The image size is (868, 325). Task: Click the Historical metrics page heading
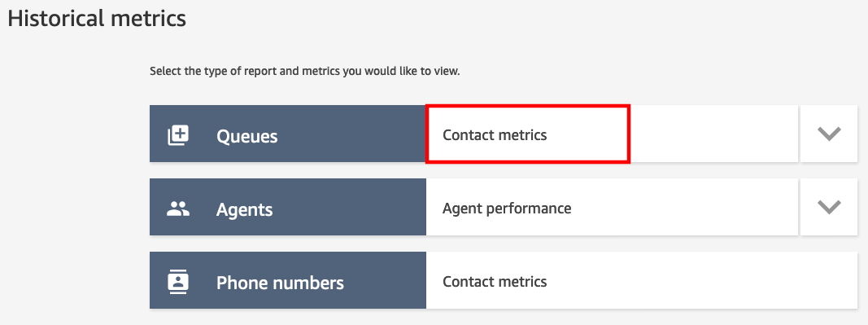(96, 19)
